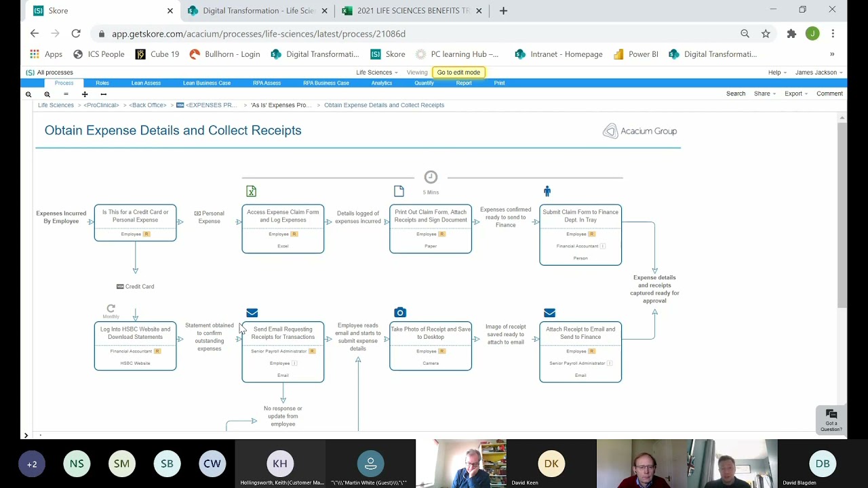Click the Comment button

coord(829,94)
